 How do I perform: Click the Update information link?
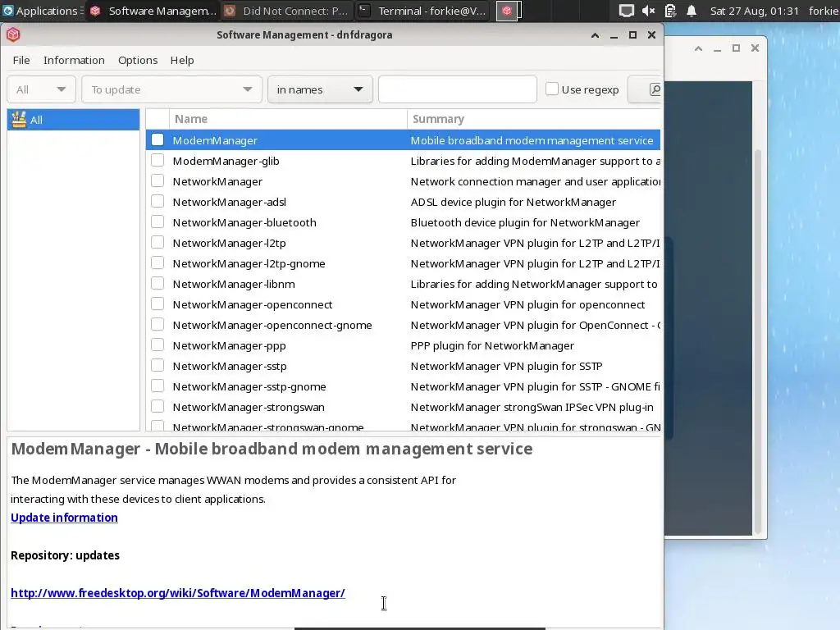tap(64, 518)
